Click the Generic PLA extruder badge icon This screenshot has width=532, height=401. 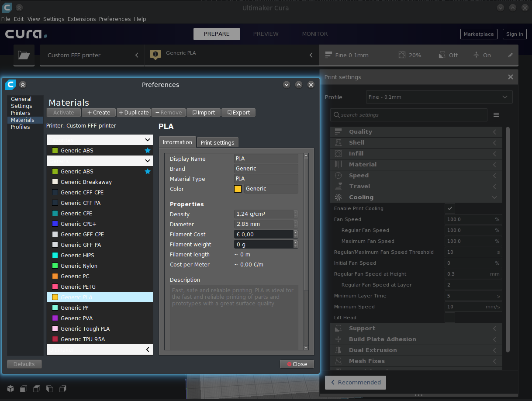tap(155, 55)
